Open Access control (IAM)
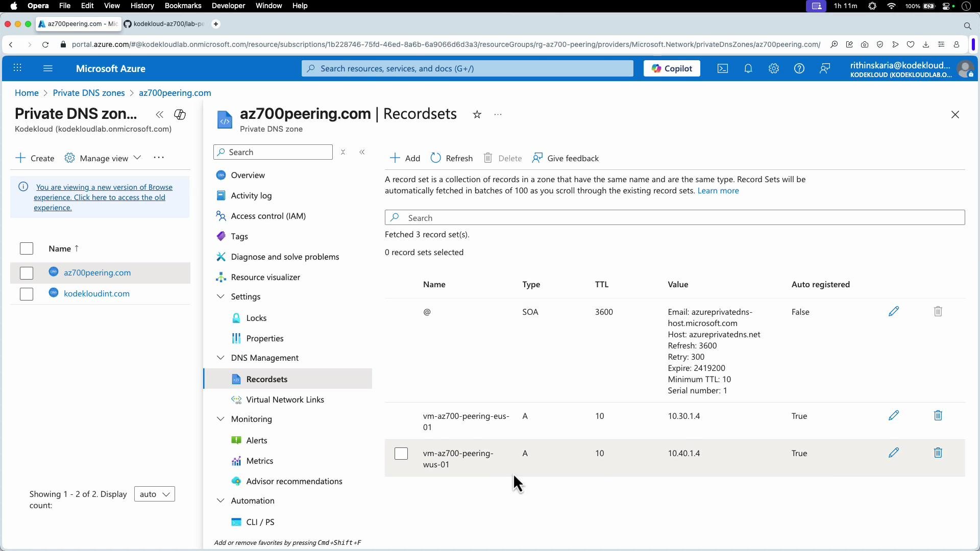The height and width of the screenshot is (551, 980). point(268,216)
